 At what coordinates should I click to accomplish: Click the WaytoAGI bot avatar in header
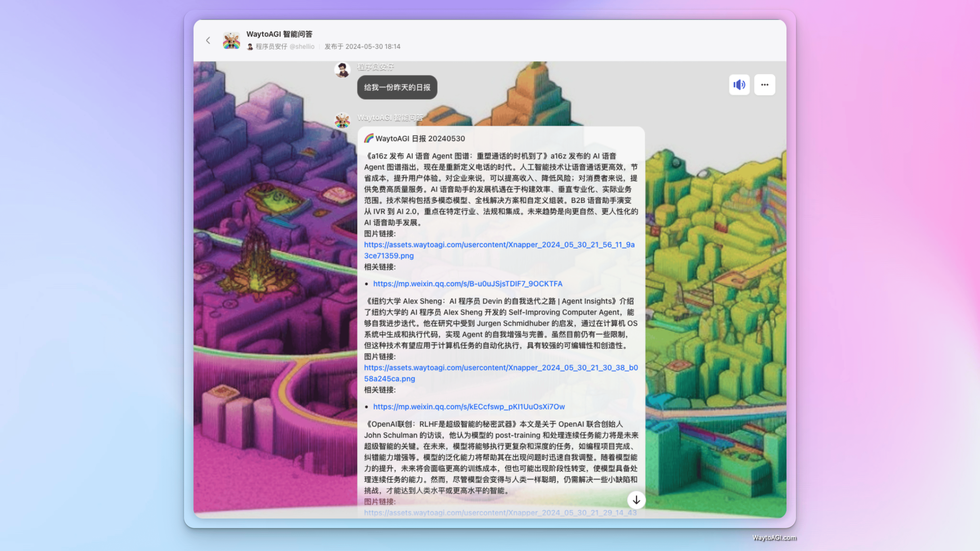tap(231, 40)
